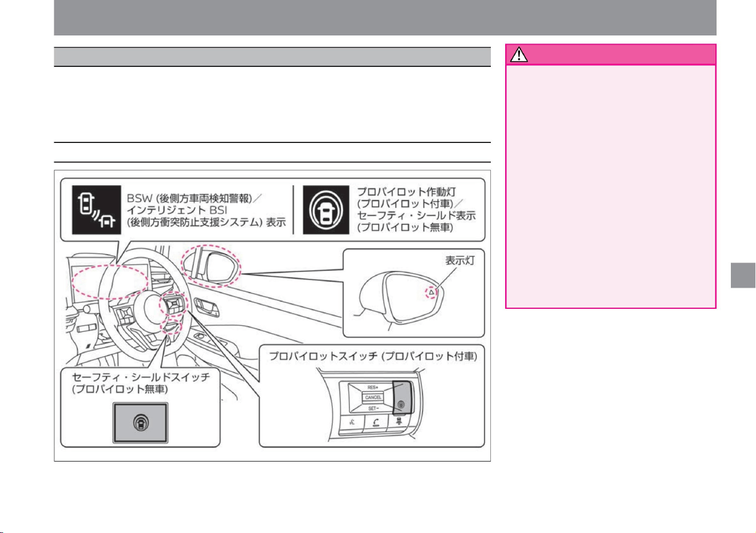Click the SET- button on the steering switch
The height and width of the screenshot is (533, 756).
click(373, 408)
